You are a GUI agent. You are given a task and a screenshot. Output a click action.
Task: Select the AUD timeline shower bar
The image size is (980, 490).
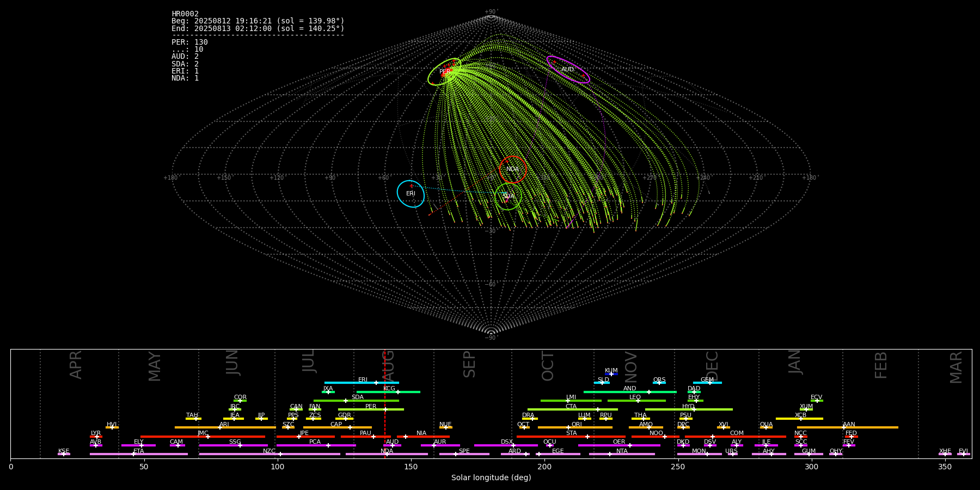(392, 445)
